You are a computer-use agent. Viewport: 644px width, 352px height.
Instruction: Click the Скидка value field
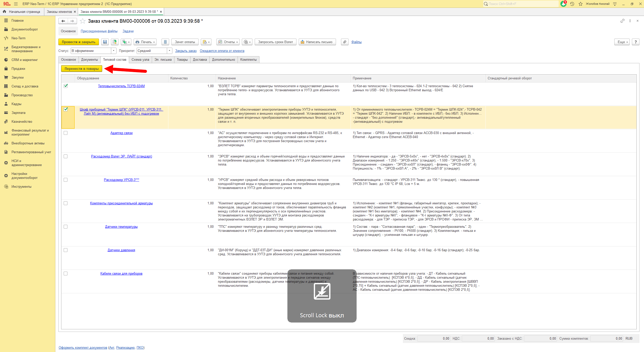click(434, 338)
